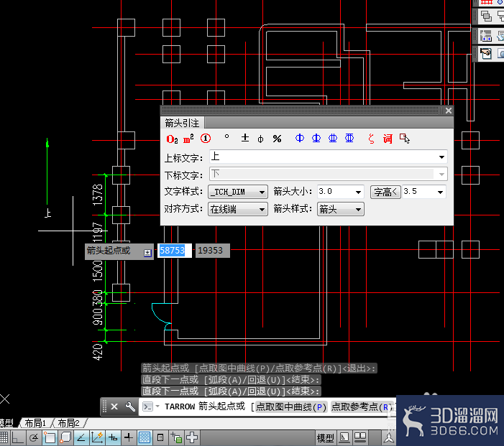Close the 箭头引注 dialog
504x446 pixels.
click(449, 111)
